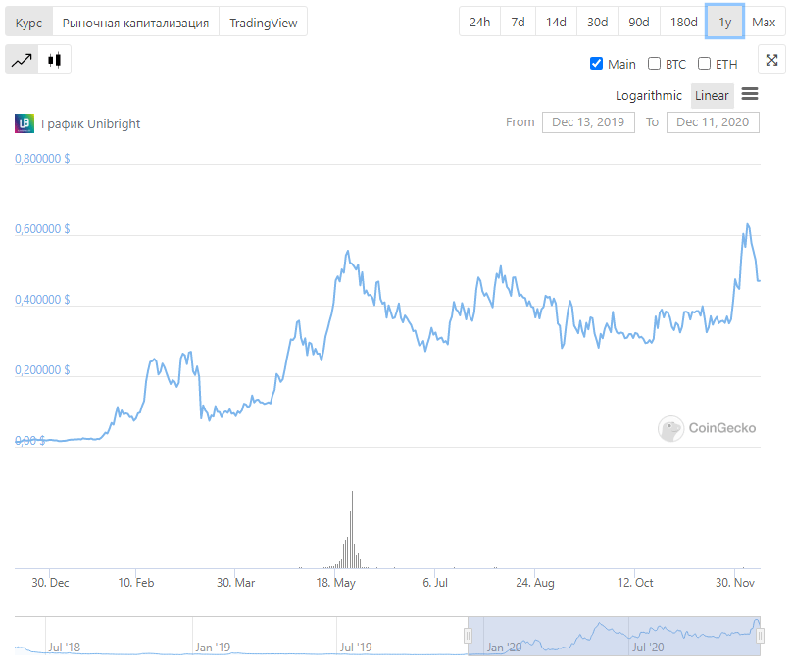The image size is (792, 672).
Task: Select 14d time range
Action: pos(556,22)
